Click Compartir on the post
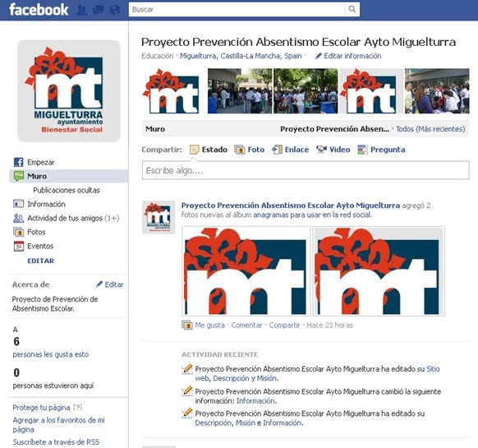The width and height of the screenshot is (478, 448). tap(284, 326)
